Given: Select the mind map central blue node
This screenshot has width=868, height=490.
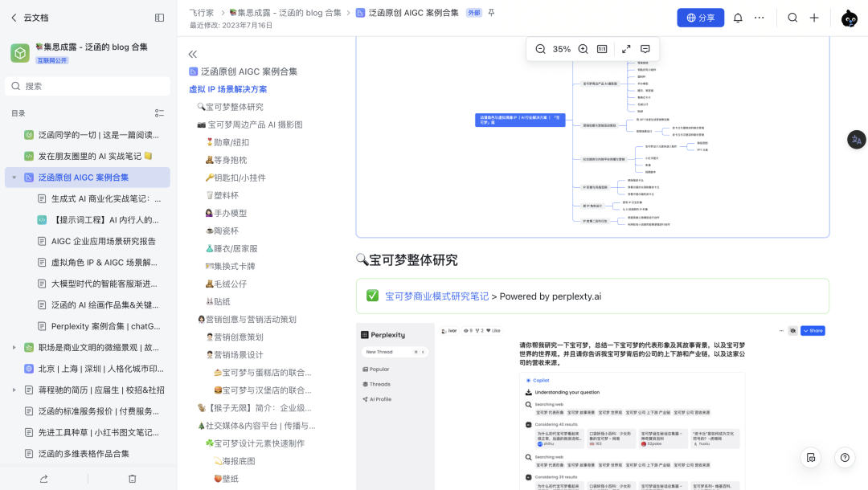Looking at the screenshot, I should click(x=520, y=120).
